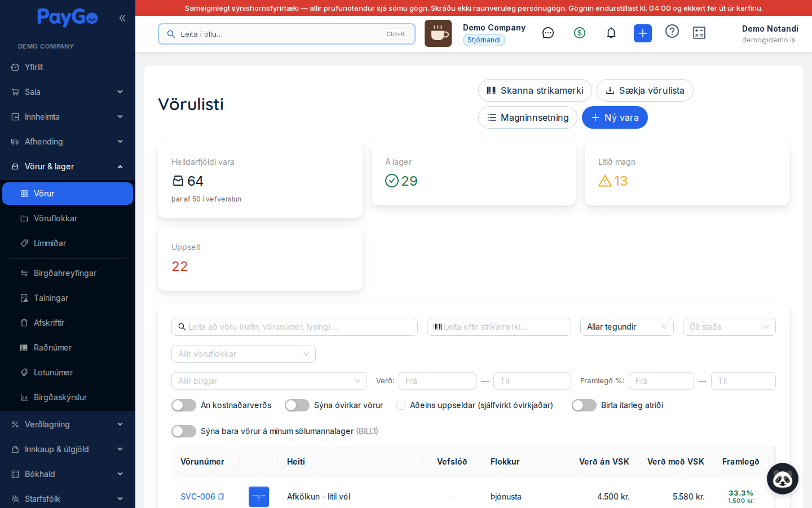
Task: Click the PayGo logo
Action: coord(68,17)
